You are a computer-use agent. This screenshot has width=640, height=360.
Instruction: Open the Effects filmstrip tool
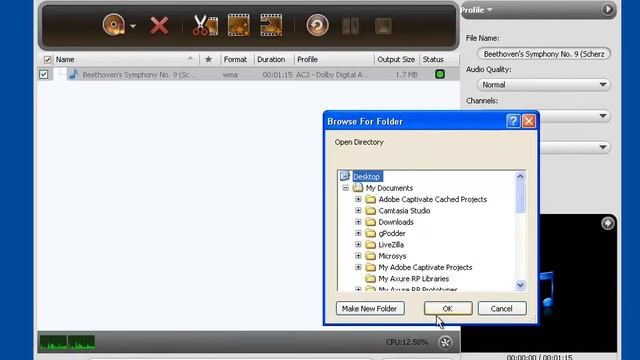point(238,25)
